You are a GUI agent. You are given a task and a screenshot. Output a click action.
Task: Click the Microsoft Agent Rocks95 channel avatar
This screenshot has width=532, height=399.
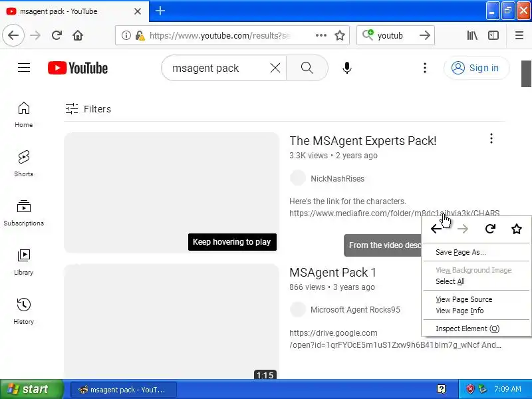[297, 309]
